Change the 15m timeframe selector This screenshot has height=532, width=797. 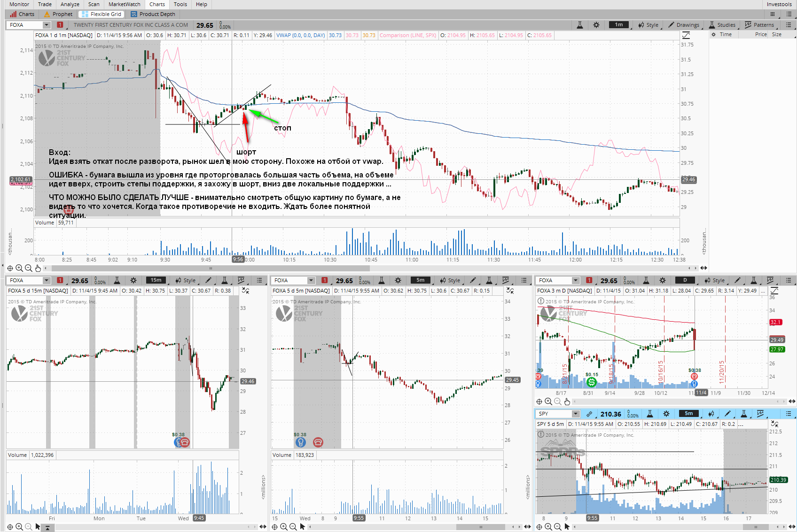(156, 280)
